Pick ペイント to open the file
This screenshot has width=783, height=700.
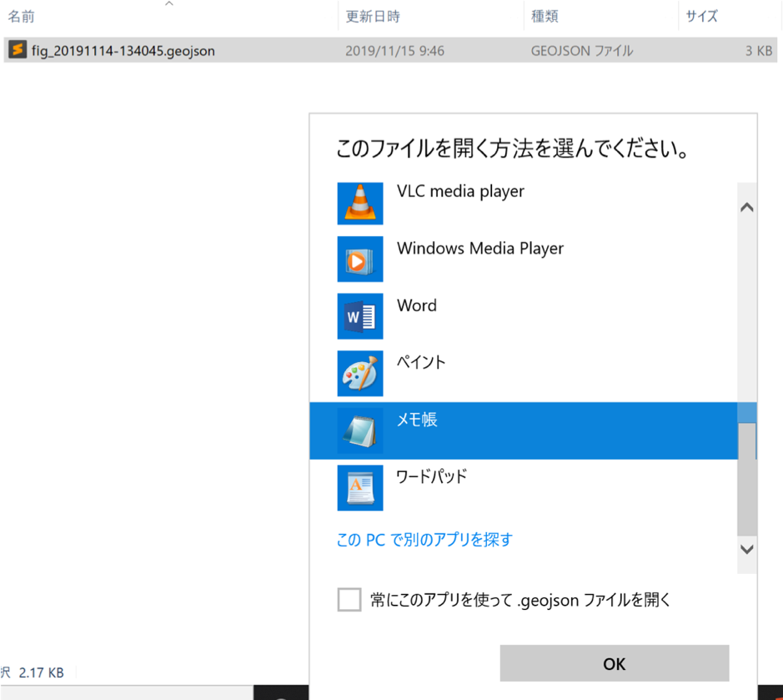pos(523,373)
